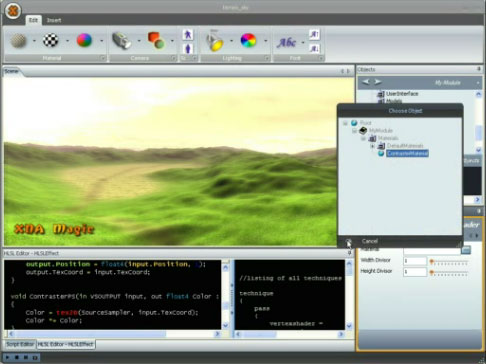Select the textured sphere material icon
Viewport: 486px width, 364px height.
[x=18, y=41]
